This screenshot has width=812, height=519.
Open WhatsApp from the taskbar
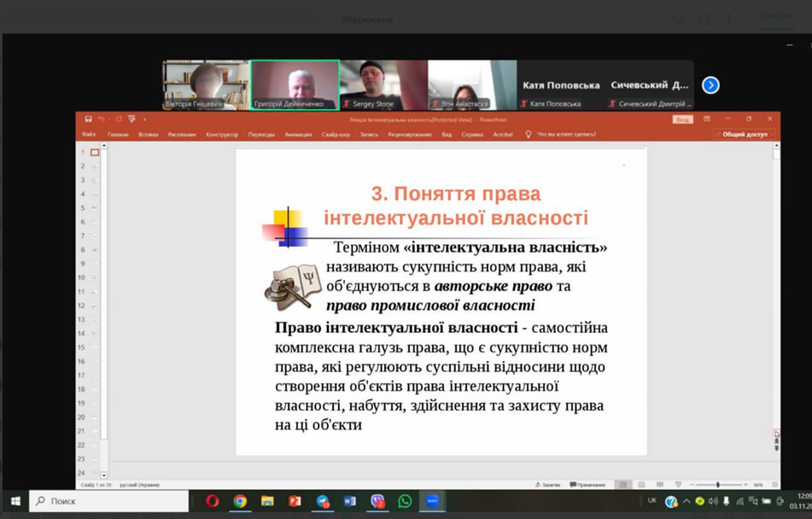click(x=405, y=501)
